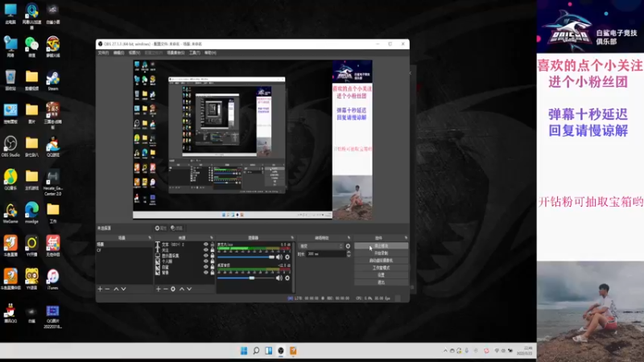Select the Steam desktop icon
Screen dimensions: 644x362
pyautogui.click(x=53, y=80)
